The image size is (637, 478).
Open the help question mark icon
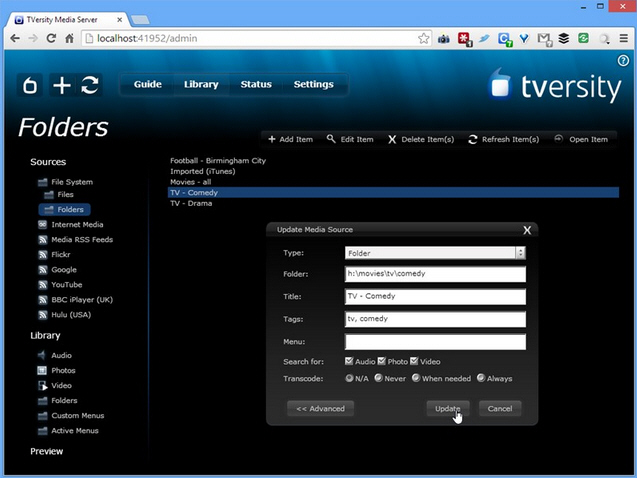(623, 61)
